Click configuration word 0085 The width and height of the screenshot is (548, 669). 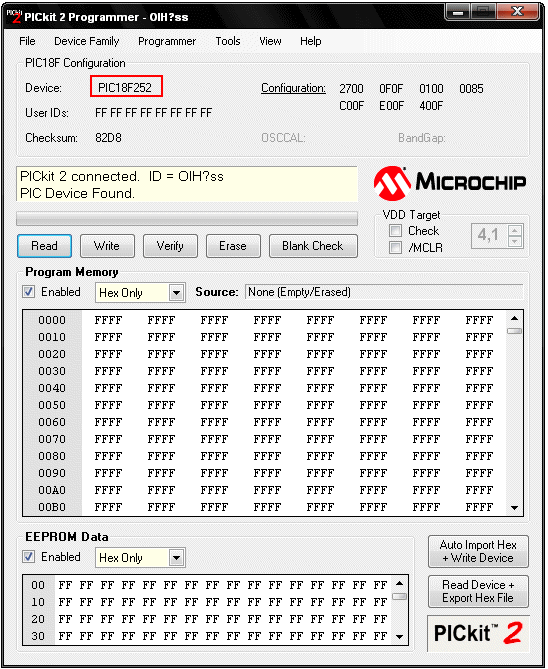coord(471,89)
